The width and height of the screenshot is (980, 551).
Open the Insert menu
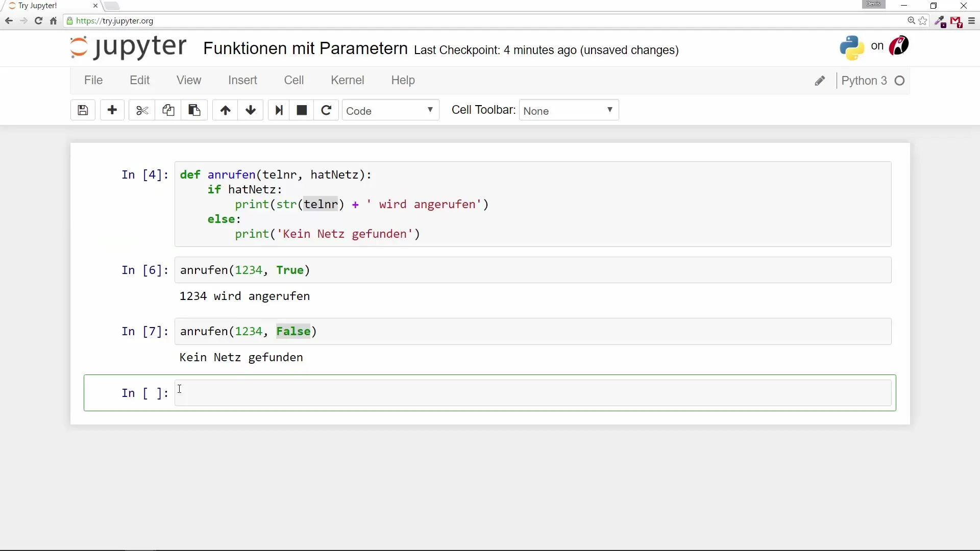[242, 80]
